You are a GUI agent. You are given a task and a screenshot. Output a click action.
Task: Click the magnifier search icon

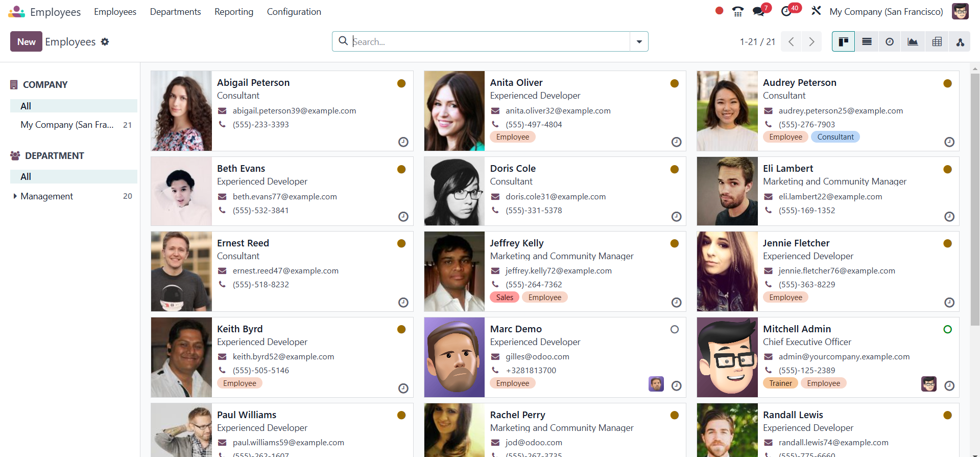coord(343,41)
